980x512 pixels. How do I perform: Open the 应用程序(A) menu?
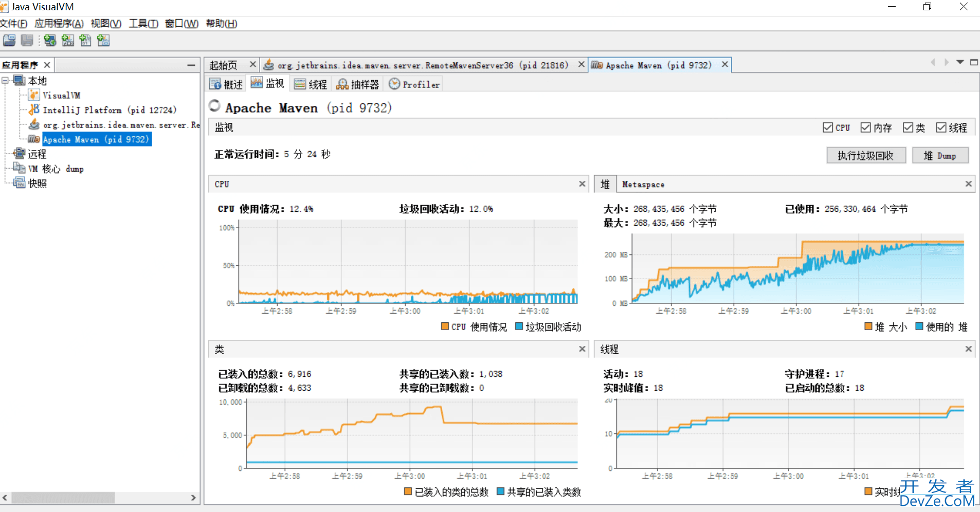coord(59,24)
